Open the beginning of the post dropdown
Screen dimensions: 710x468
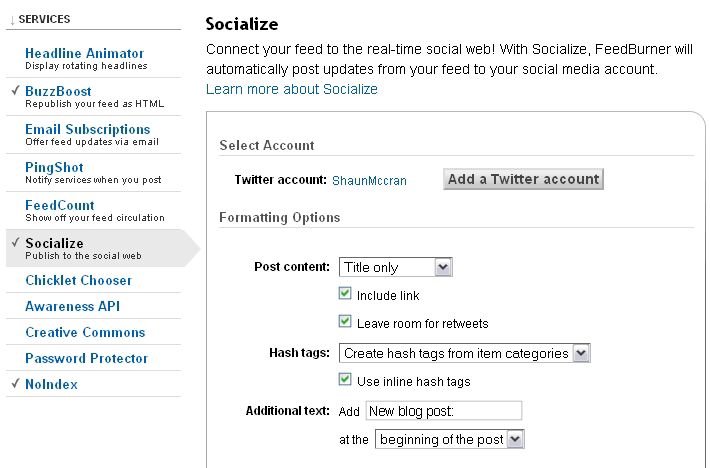(450, 439)
